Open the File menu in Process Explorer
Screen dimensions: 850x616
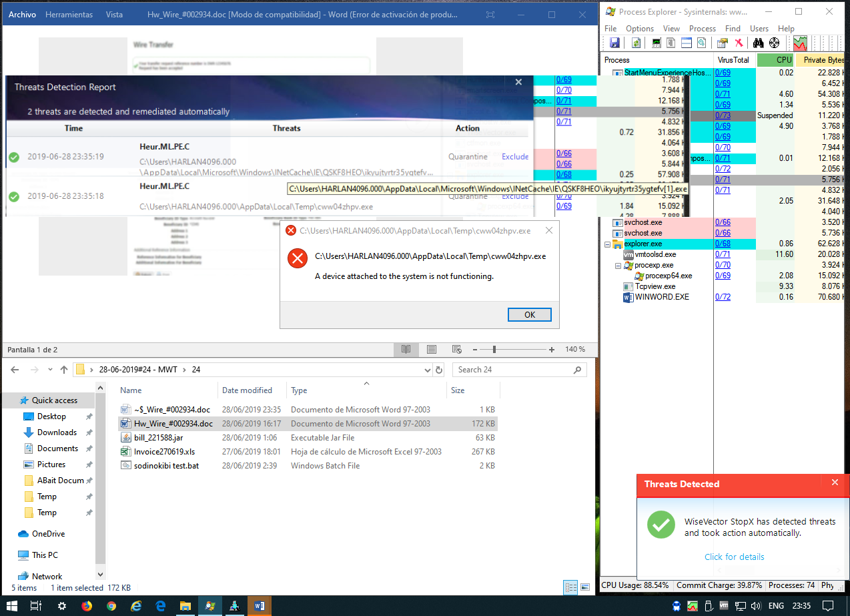610,29
